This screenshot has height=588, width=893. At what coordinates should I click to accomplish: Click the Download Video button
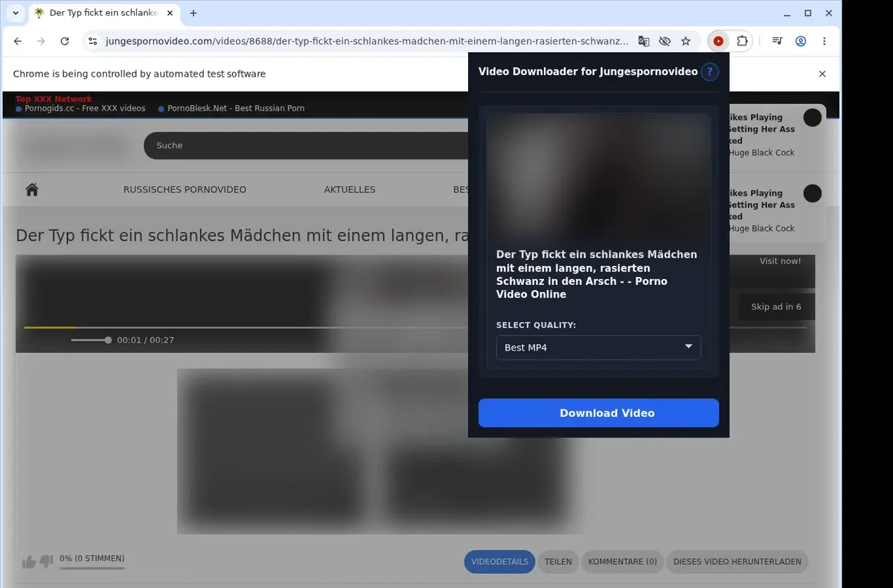[x=598, y=413]
